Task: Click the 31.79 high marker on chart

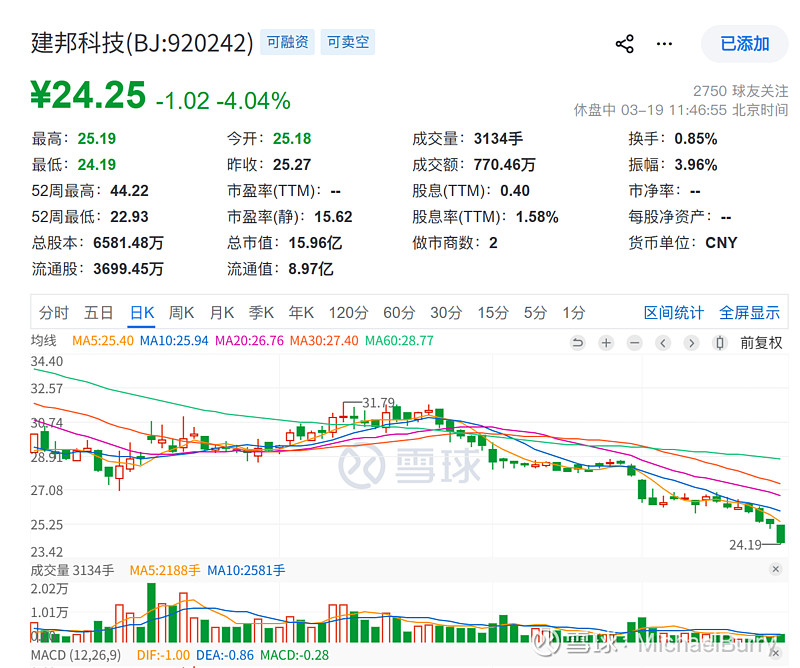Action: 379,403
